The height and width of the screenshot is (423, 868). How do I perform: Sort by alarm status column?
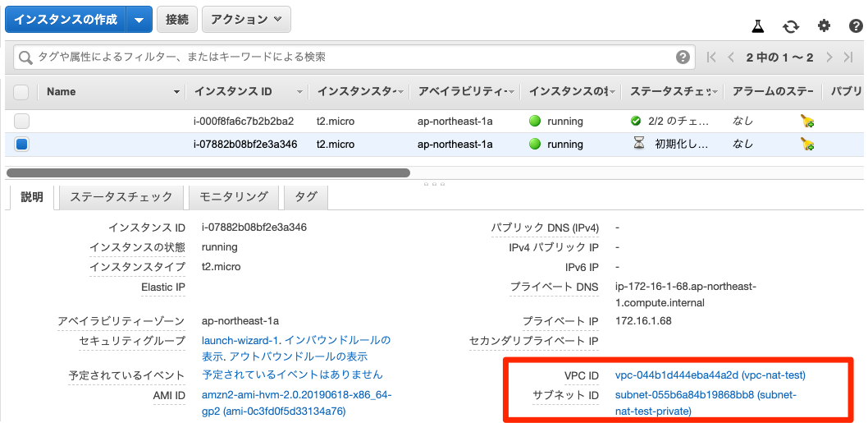tap(773, 91)
